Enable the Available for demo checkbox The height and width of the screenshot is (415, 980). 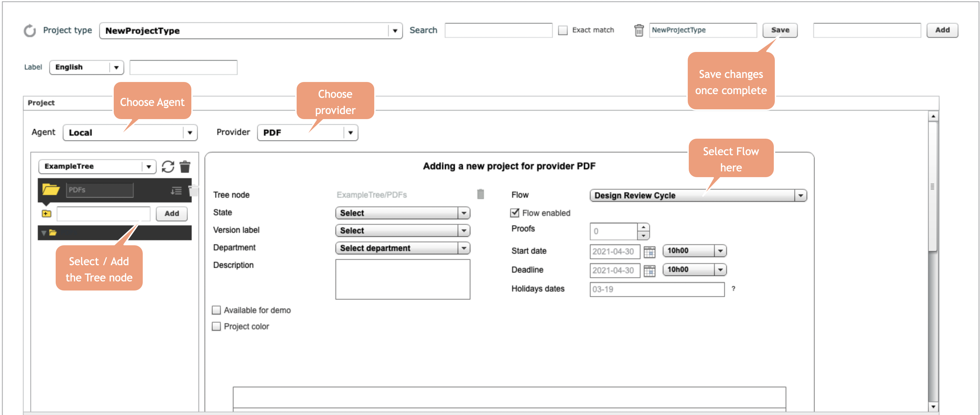click(x=216, y=310)
